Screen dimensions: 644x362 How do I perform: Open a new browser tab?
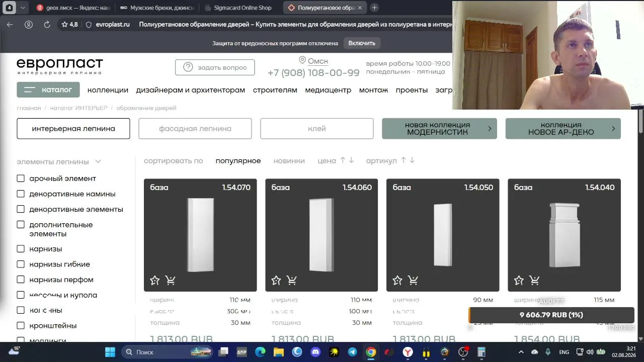click(x=374, y=8)
